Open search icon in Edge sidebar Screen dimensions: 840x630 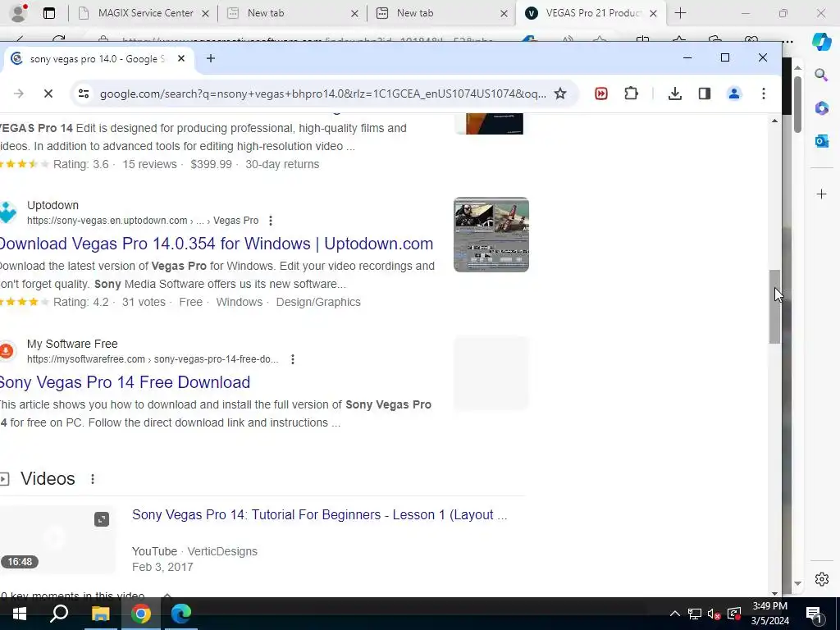(x=821, y=75)
